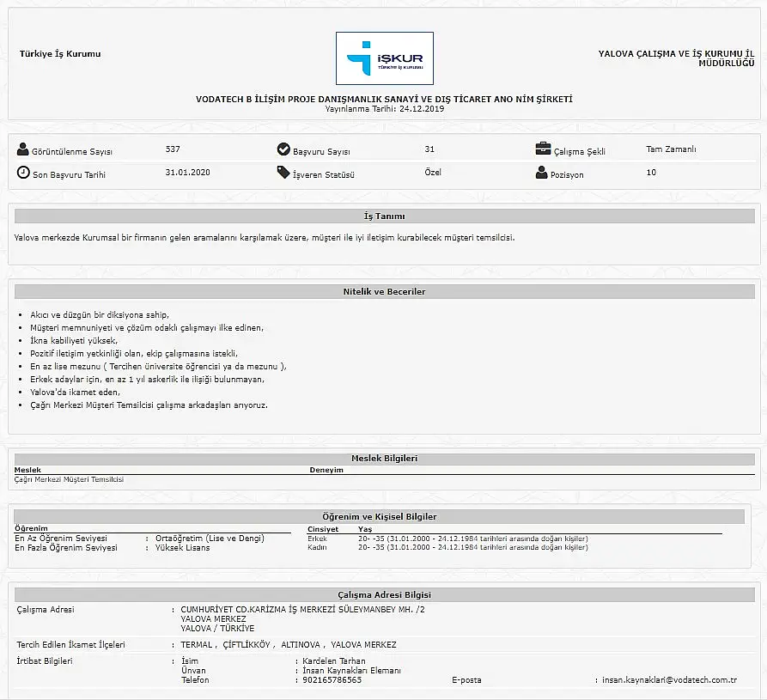Screen dimensions: 767x700
Task: Click the Özel employer status value
Action: pos(433,172)
